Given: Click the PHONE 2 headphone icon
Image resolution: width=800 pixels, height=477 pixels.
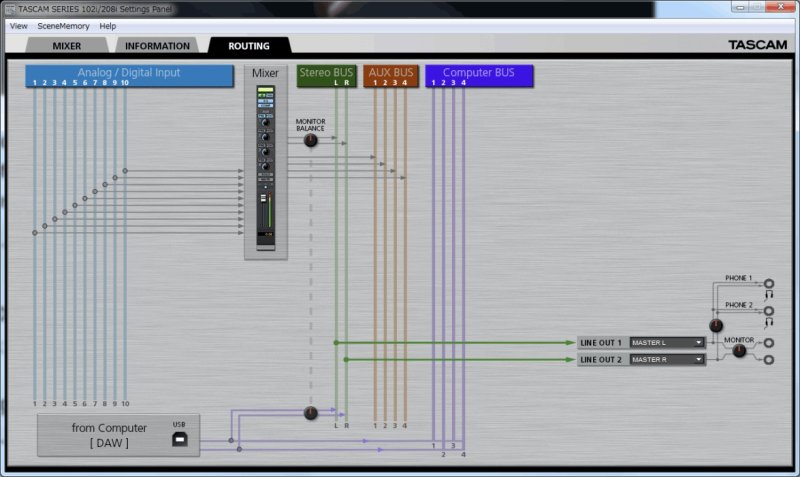Looking at the screenshot, I should [769, 322].
